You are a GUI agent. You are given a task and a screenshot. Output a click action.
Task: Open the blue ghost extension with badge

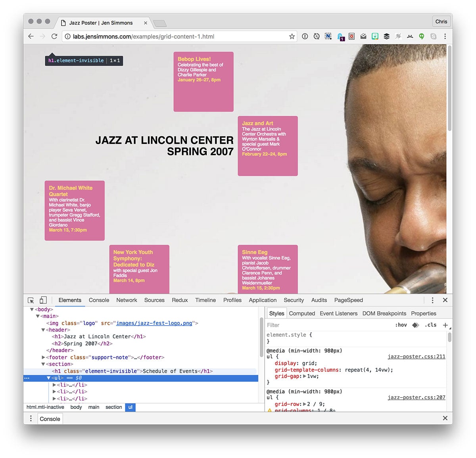pyautogui.click(x=340, y=37)
